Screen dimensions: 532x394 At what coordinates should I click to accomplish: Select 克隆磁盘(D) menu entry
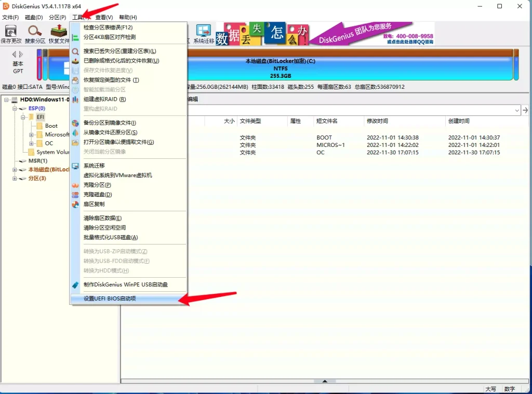[x=98, y=195]
